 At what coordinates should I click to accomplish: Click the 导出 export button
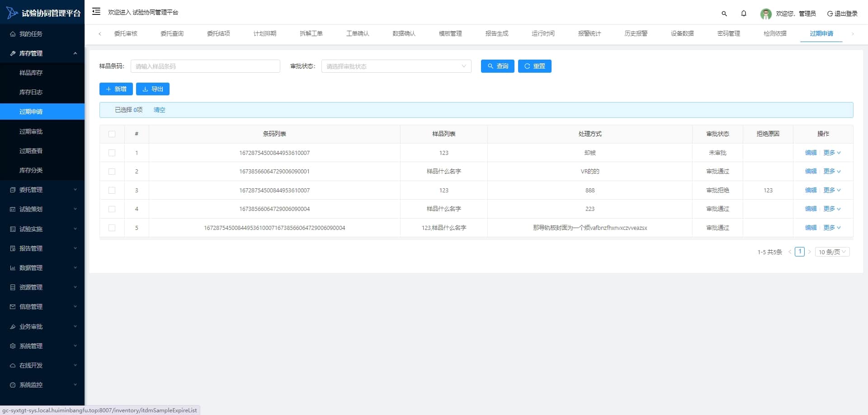point(153,89)
